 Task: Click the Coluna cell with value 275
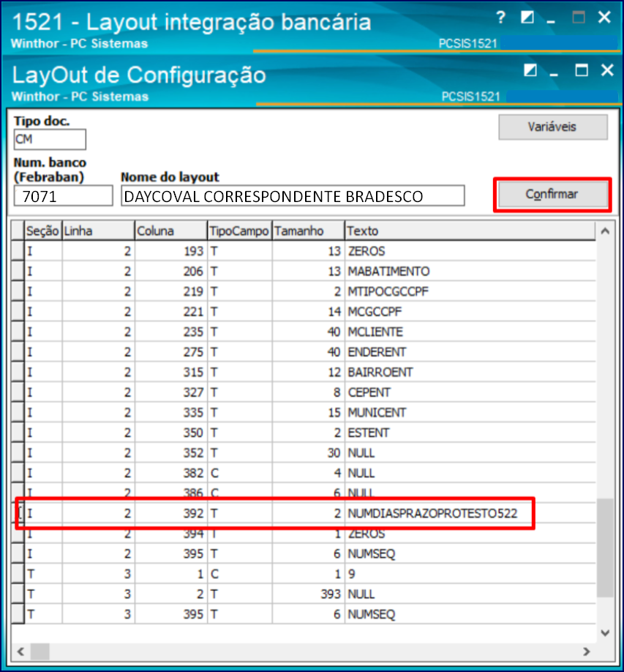(x=171, y=352)
